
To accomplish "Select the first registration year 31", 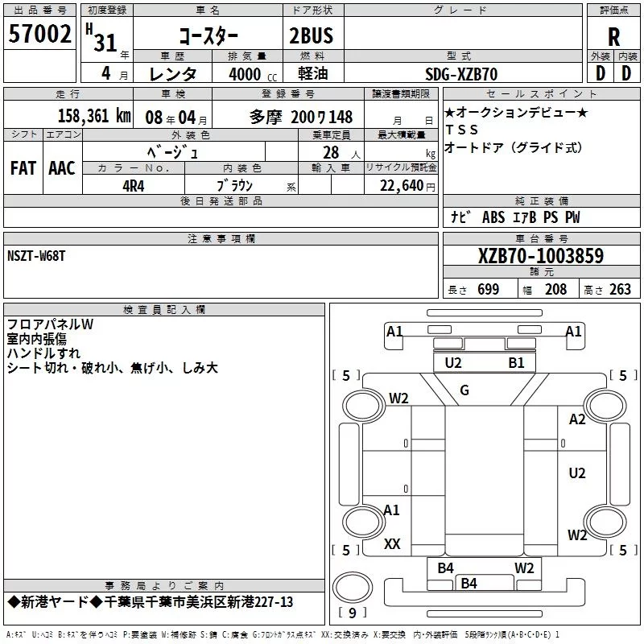I will pos(105,43).
